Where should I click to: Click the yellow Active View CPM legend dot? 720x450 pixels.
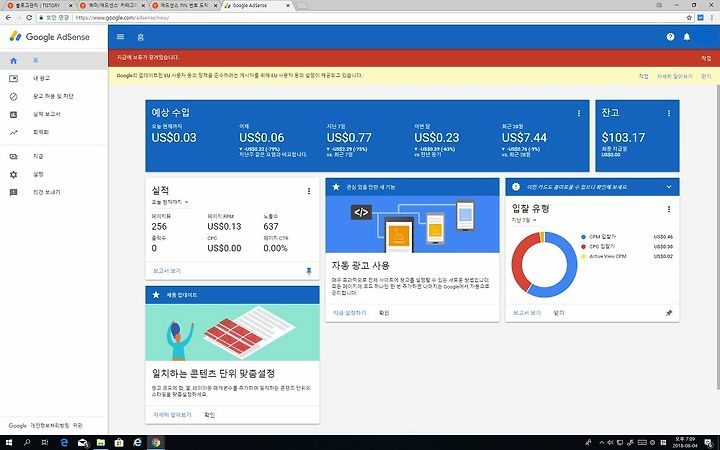584,256
